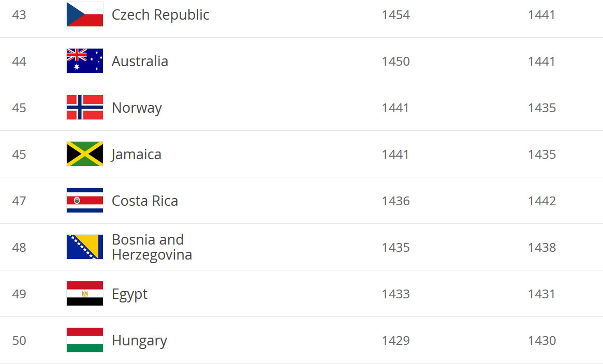This screenshot has width=603, height=364.
Task: Select Hungary's total points 1429
Action: [x=396, y=341]
